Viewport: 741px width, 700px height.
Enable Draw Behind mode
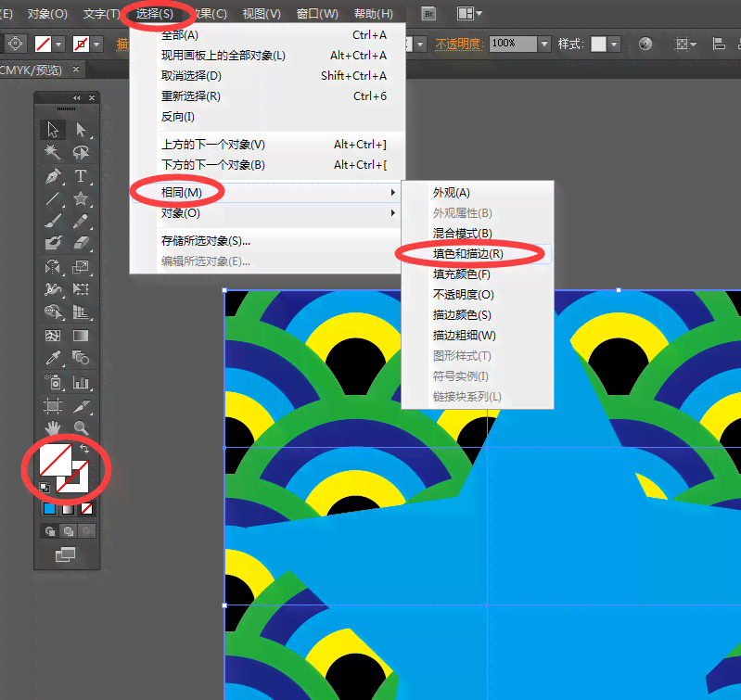tap(68, 531)
